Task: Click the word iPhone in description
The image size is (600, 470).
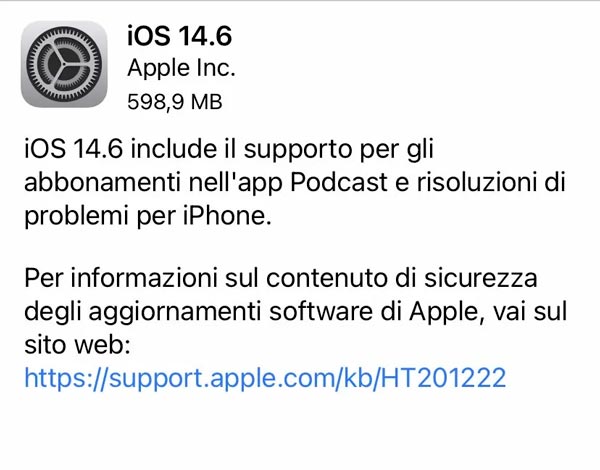Action: click(x=227, y=215)
